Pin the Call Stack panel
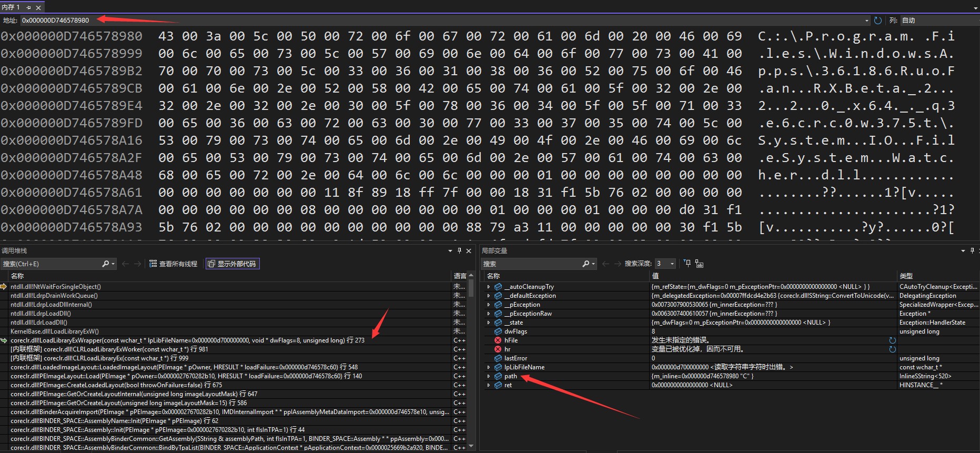This screenshot has height=453, width=980. pyautogui.click(x=459, y=251)
